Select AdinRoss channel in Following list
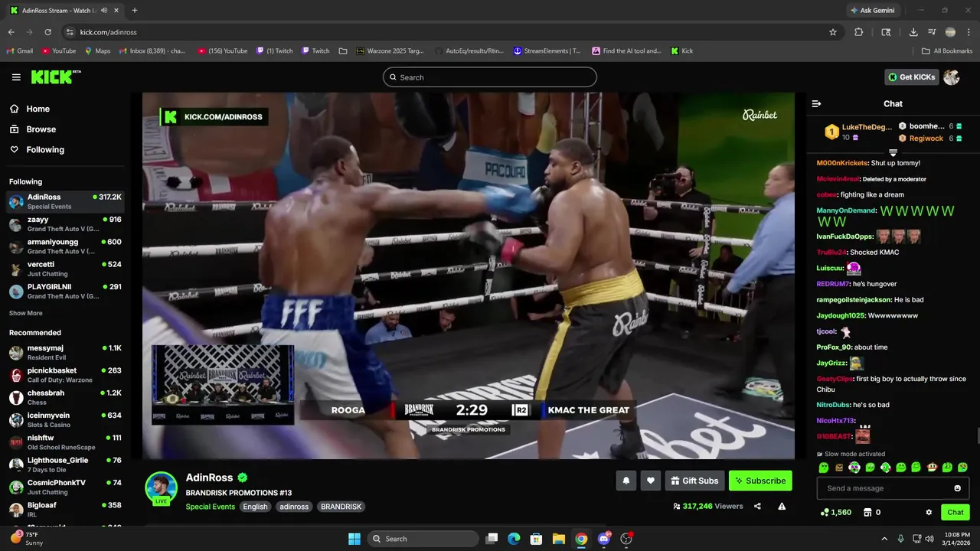 point(65,201)
